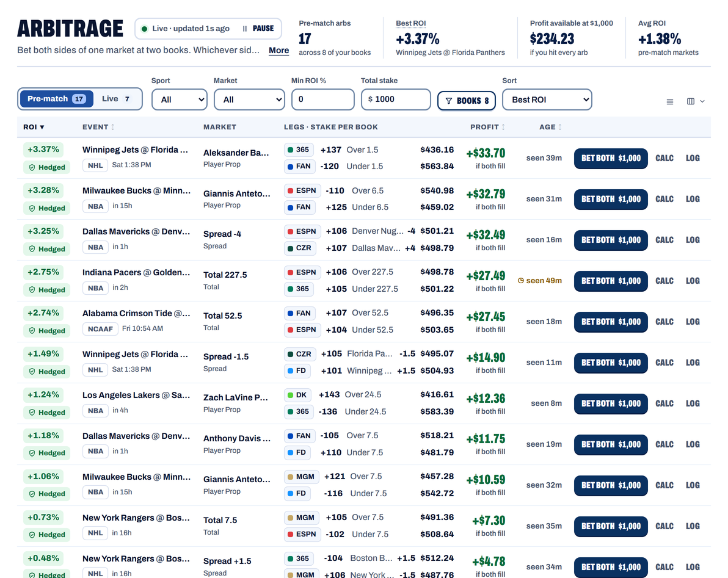Click Hedged shield badge on +1.24% row

click(46, 413)
